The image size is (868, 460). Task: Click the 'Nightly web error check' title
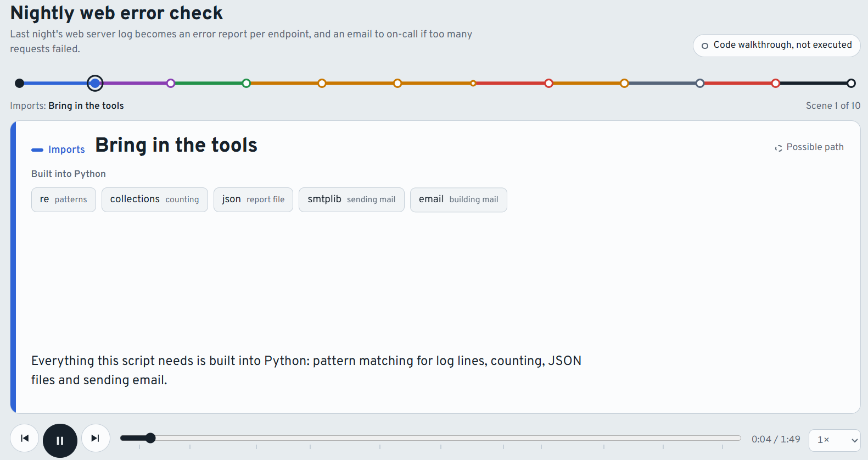click(x=116, y=13)
